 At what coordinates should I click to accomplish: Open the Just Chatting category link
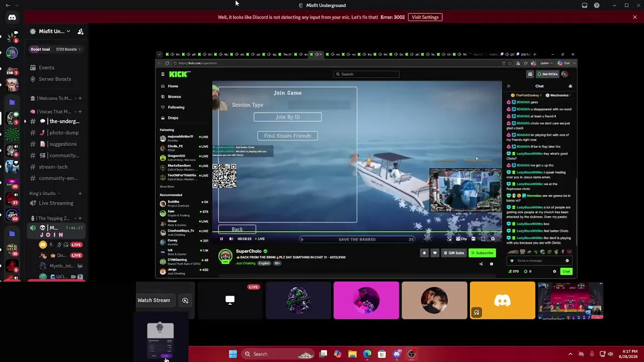point(246,263)
